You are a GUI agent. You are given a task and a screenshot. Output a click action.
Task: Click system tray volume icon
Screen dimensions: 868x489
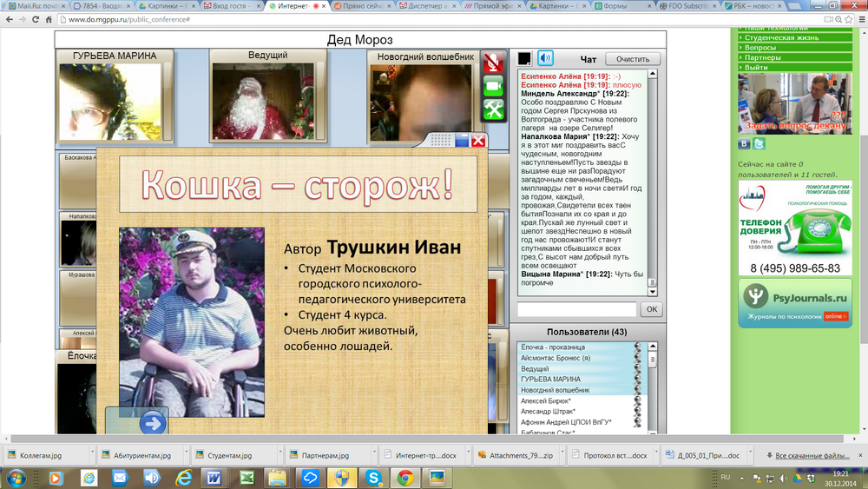pos(783,478)
